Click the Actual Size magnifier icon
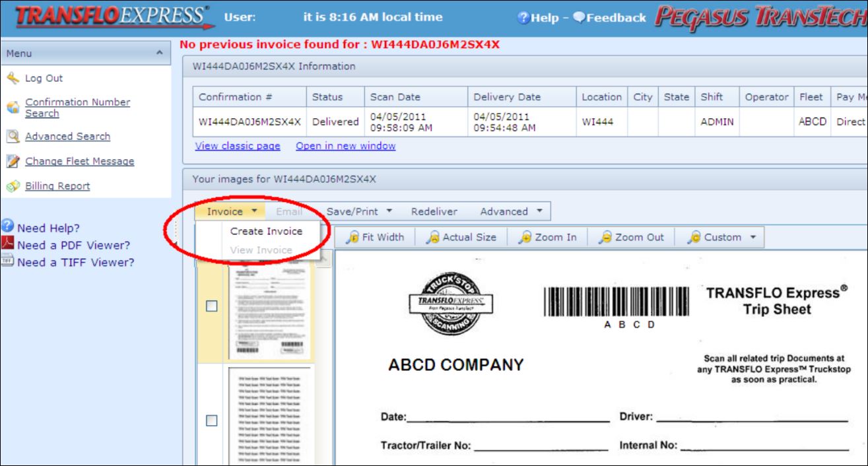868x466 pixels. (x=433, y=238)
